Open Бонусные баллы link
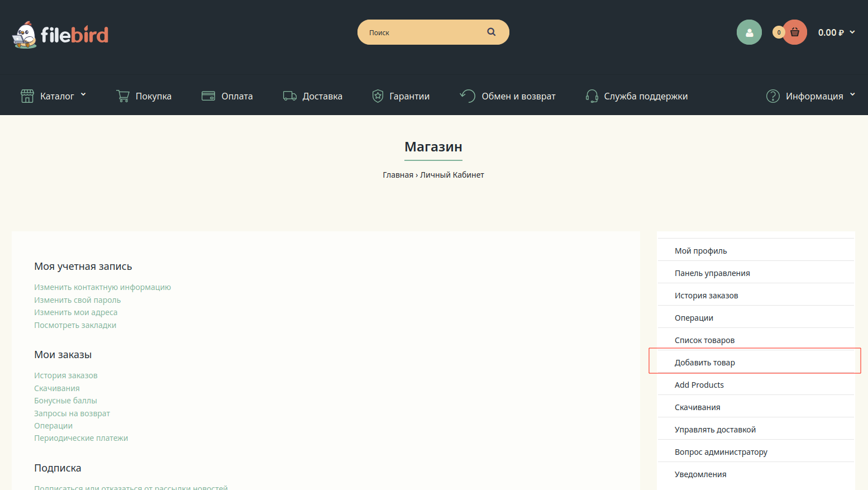This screenshot has width=868, height=490. tap(65, 401)
